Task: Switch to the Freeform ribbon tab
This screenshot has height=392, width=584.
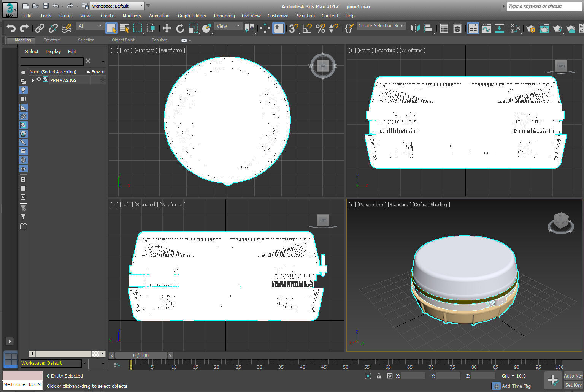Action: tap(52, 40)
